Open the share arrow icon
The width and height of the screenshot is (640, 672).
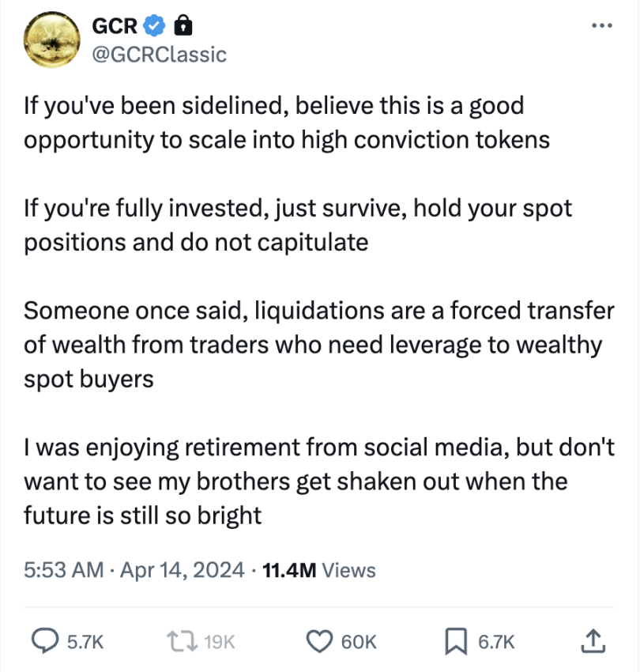(592, 641)
